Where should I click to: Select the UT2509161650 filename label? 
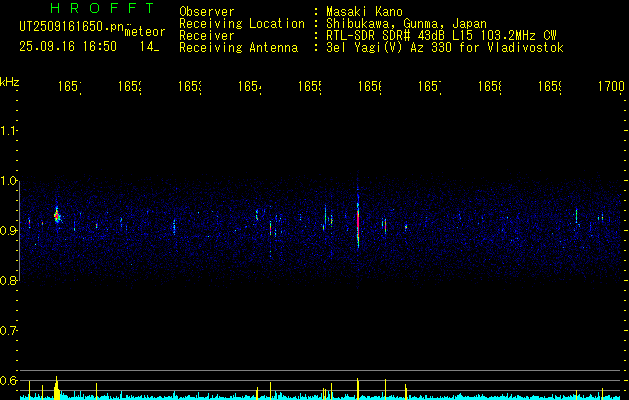[72, 27]
